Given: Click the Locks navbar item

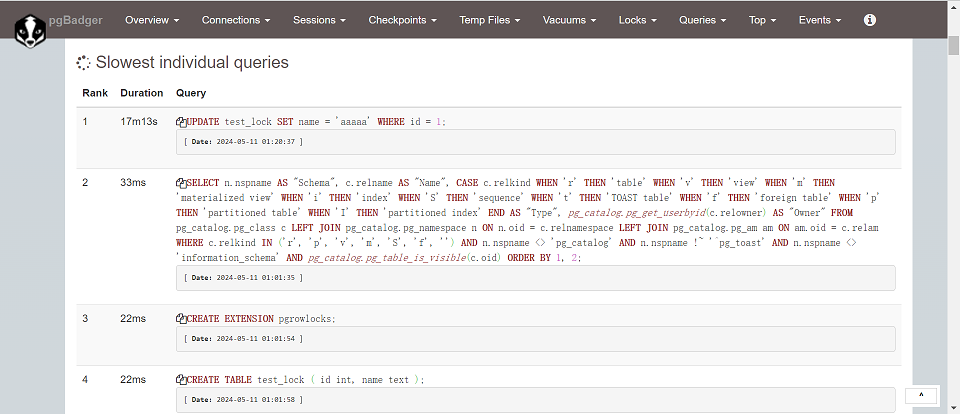Looking at the screenshot, I should click(x=638, y=20).
